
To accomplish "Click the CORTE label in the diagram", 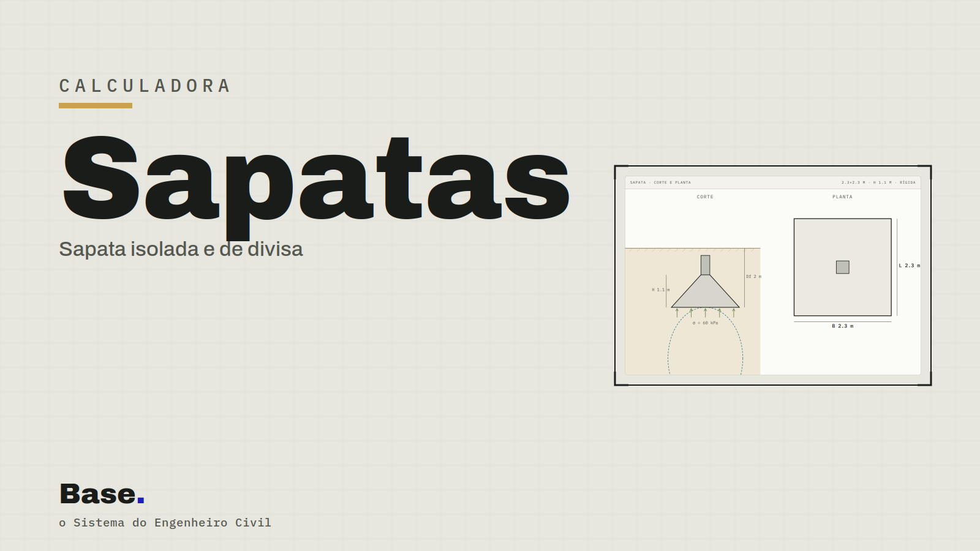I will pos(705,197).
